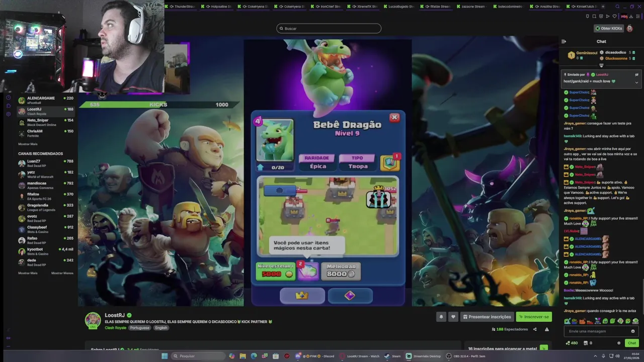Viewport: 644px width, 362px height.
Task: Open Gragolandia recommended channel
Action: tap(45, 207)
